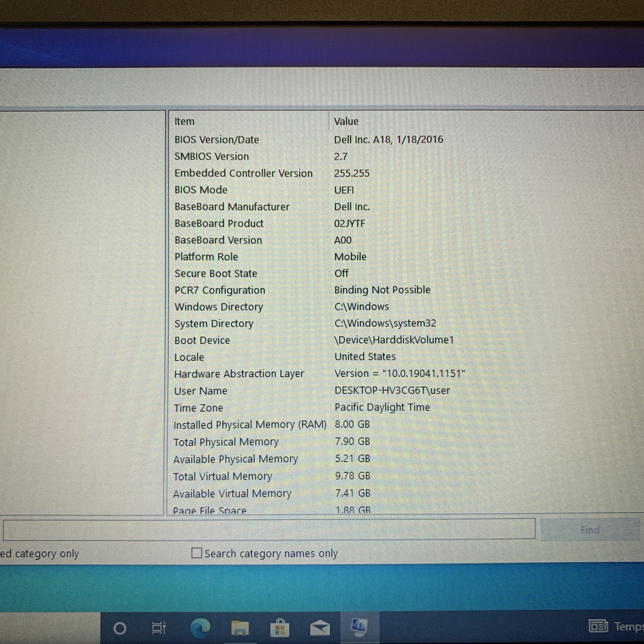Select BaseBoard Version row
644x644 pixels.
coord(406,240)
